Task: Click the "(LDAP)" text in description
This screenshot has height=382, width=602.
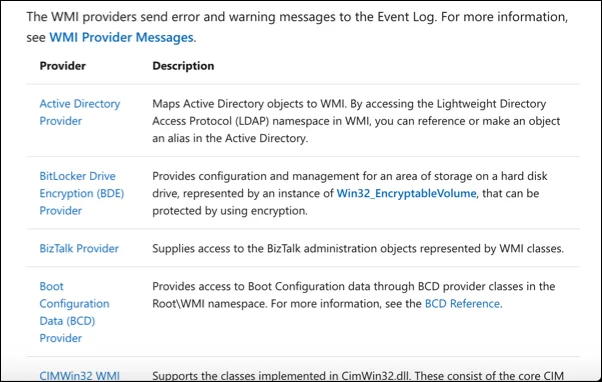Action: pyautogui.click(x=251, y=121)
